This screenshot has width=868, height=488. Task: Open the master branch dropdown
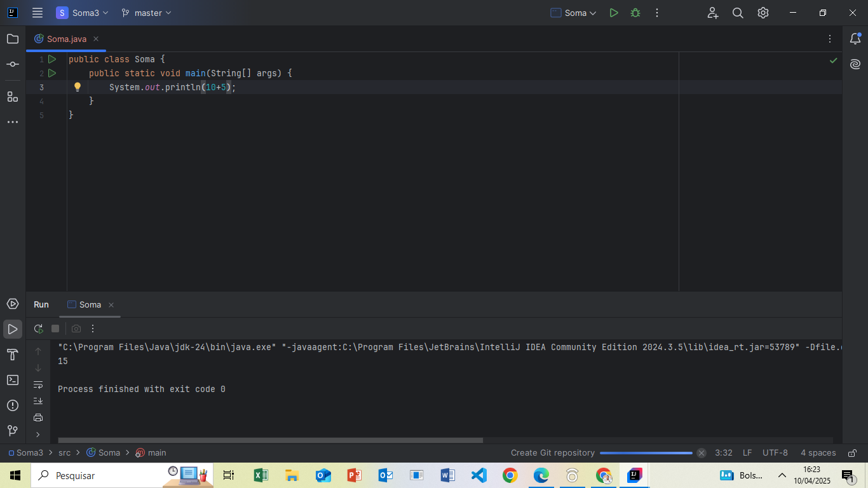click(147, 13)
